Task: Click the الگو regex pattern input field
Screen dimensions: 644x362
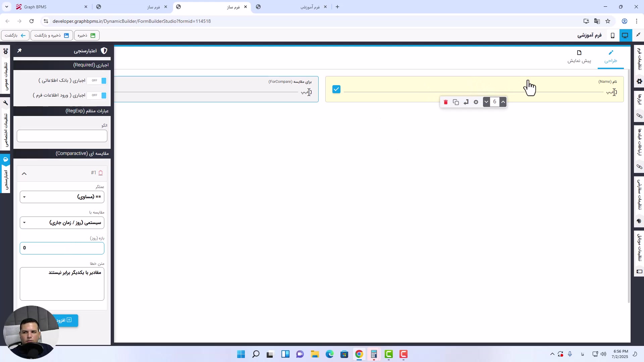Action: click(x=62, y=136)
